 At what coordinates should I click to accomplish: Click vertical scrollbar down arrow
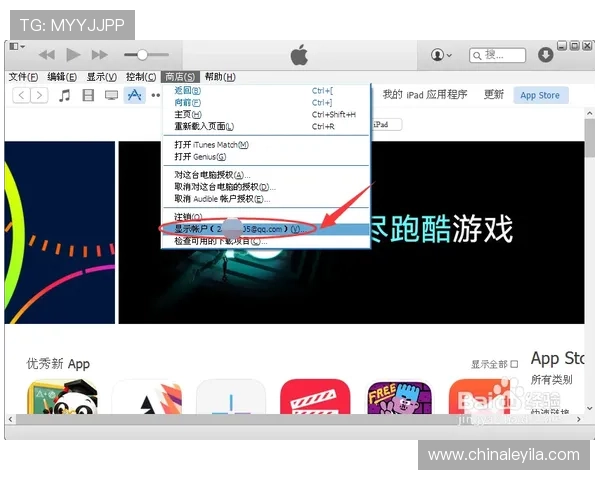[x=590, y=409]
